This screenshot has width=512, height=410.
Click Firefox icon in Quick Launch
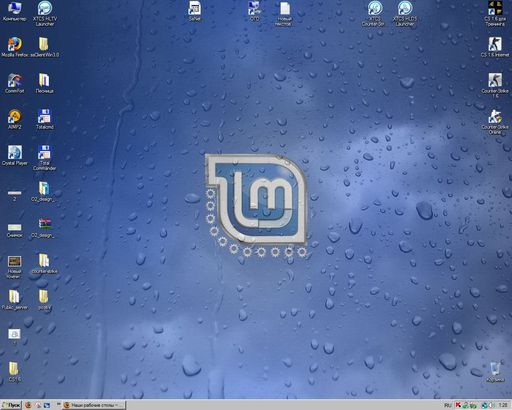(28, 405)
